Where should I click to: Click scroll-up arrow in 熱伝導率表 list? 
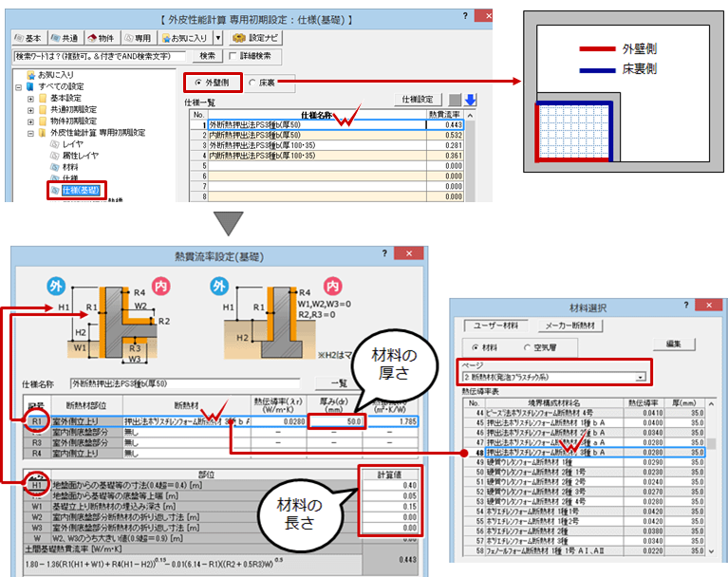(711, 404)
